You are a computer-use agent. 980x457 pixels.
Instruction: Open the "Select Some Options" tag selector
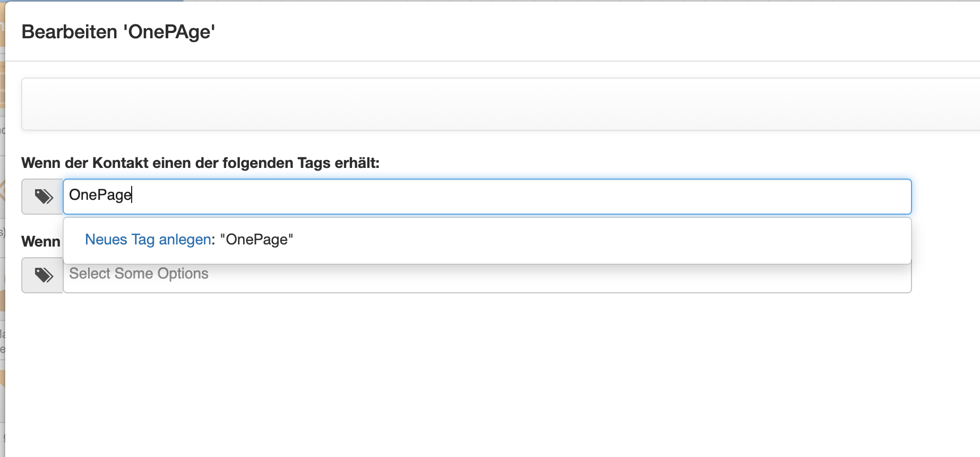click(x=478, y=280)
